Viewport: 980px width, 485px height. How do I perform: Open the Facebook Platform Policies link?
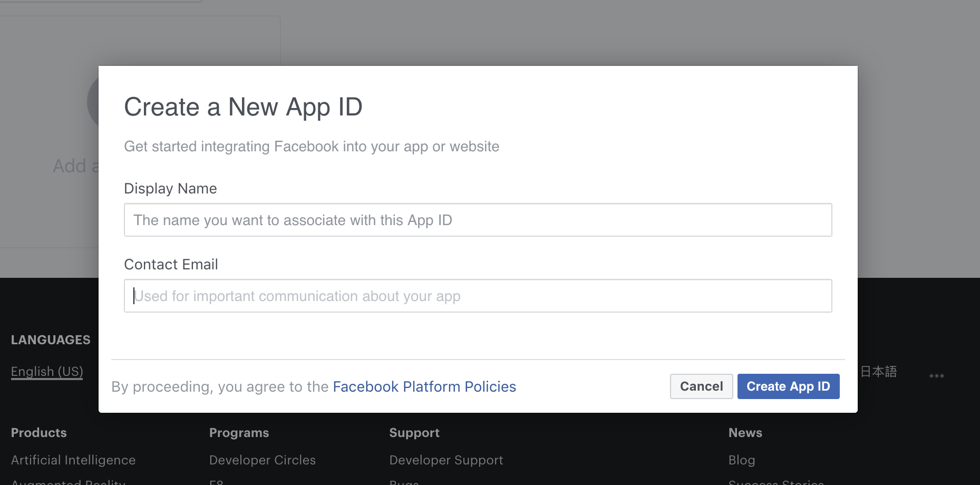(424, 386)
